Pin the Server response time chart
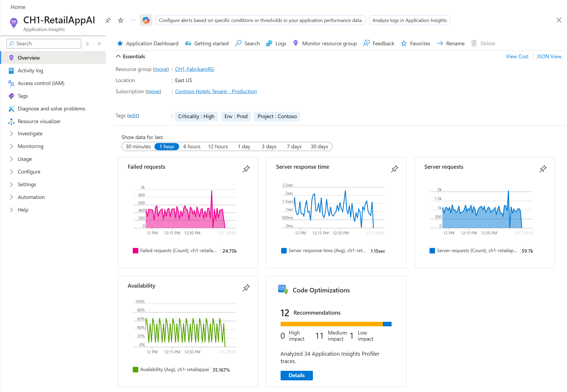567x392 pixels. 395,169
